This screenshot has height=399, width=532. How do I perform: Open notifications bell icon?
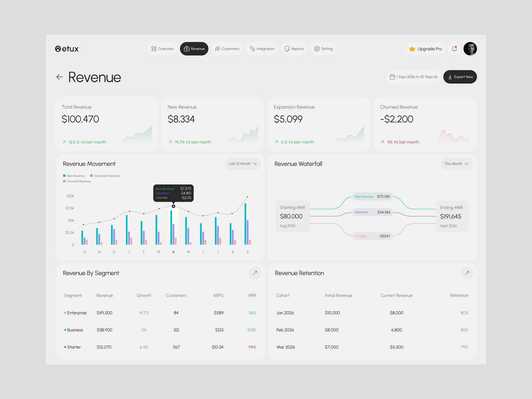(x=454, y=49)
